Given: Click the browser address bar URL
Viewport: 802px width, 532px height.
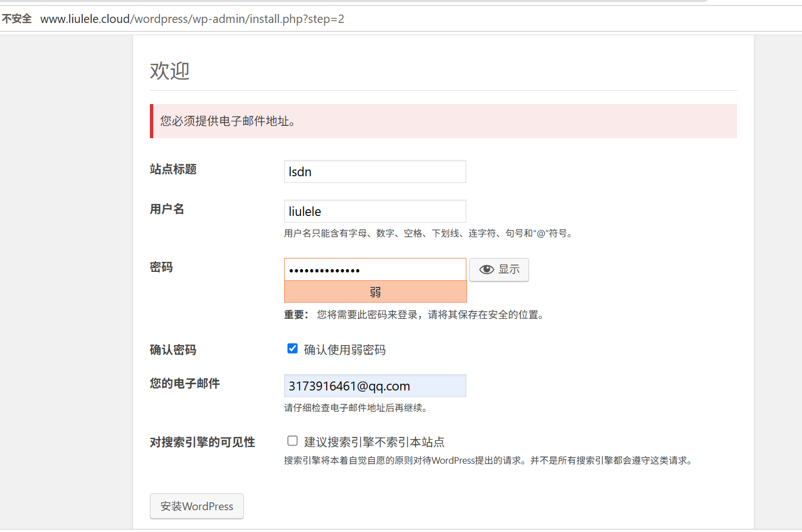Looking at the screenshot, I should click(x=192, y=19).
